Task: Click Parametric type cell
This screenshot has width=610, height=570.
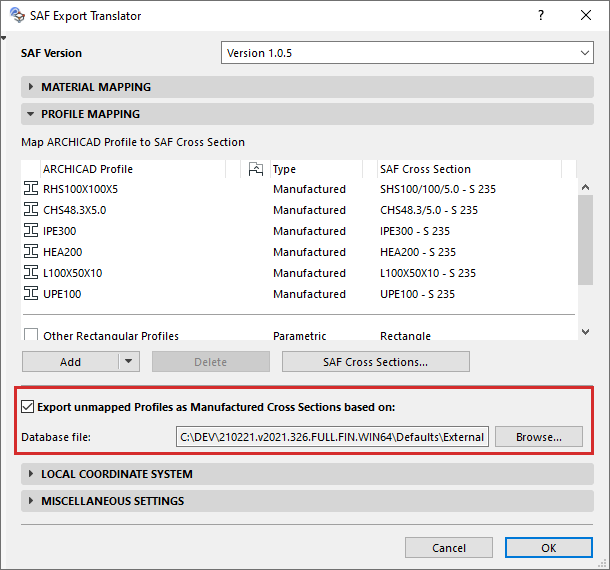Action: (x=300, y=335)
